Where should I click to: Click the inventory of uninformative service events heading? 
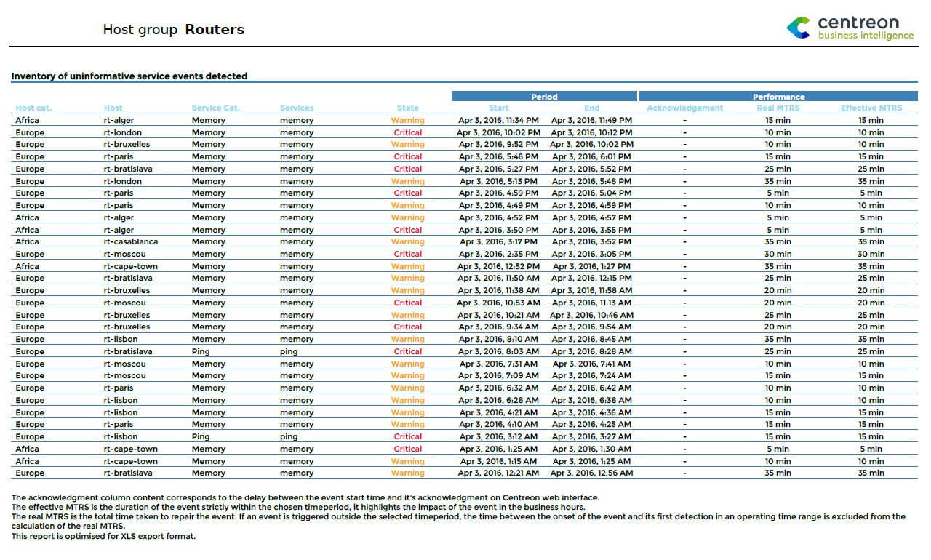129,76
